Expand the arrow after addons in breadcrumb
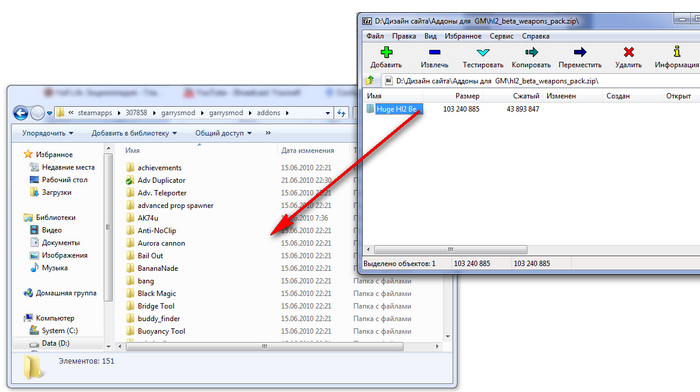Screen dimensions: 700x392 [287, 113]
